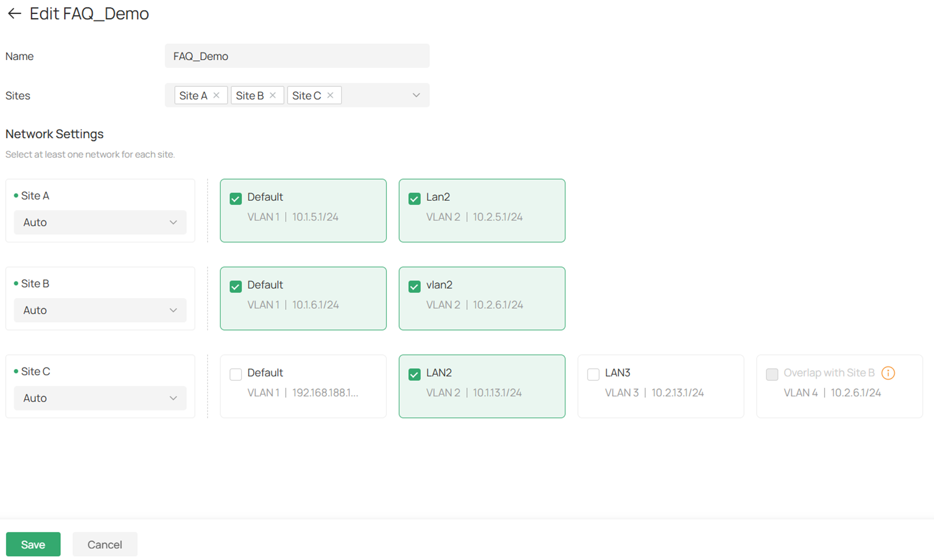934x560 pixels.
Task: Uncheck Site A Lan2 checkbox
Action: pyautogui.click(x=415, y=199)
